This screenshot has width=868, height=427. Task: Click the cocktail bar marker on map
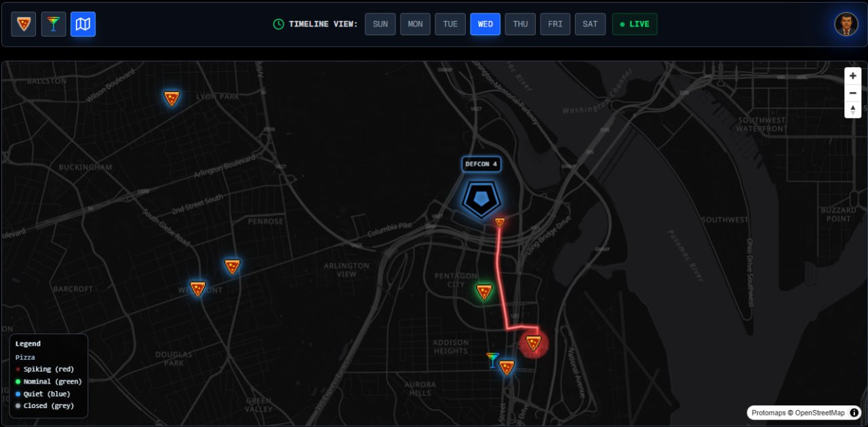pyautogui.click(x=493, y=360)
